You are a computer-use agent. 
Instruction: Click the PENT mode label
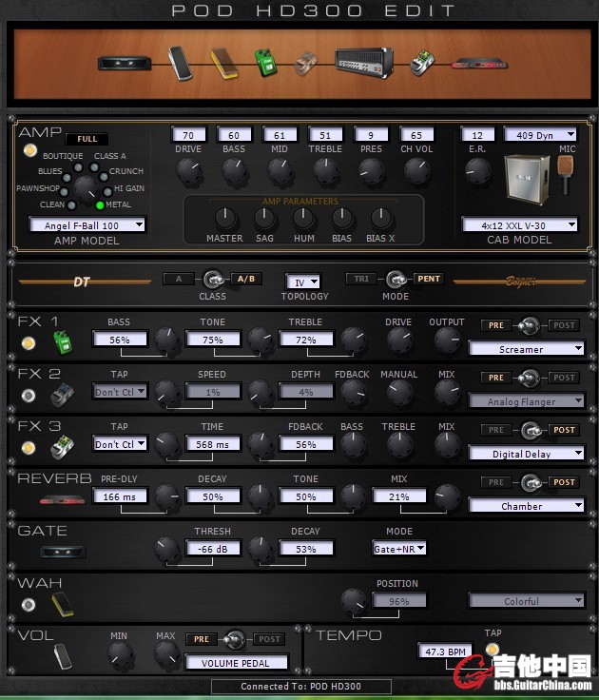pos(429,279)
